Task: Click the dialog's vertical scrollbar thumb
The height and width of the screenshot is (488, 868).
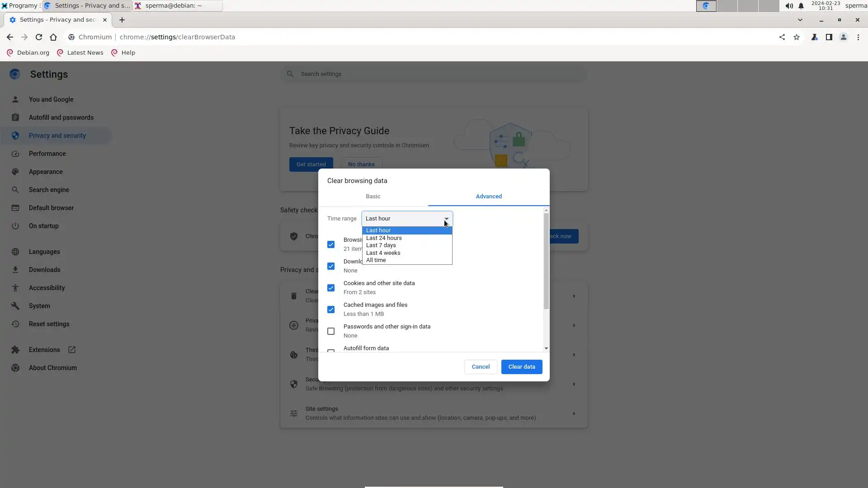Action: tap(546, 261)
